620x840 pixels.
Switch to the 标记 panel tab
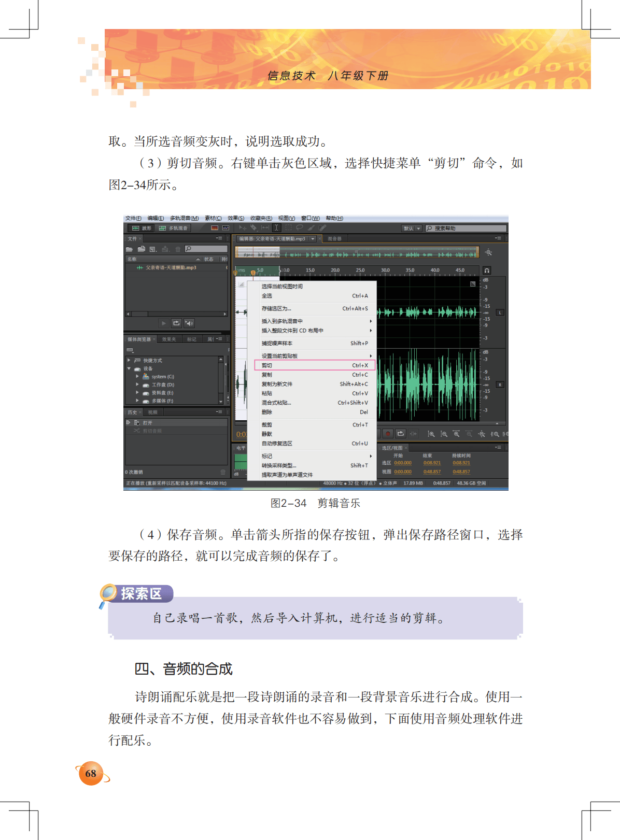(192, 339)
